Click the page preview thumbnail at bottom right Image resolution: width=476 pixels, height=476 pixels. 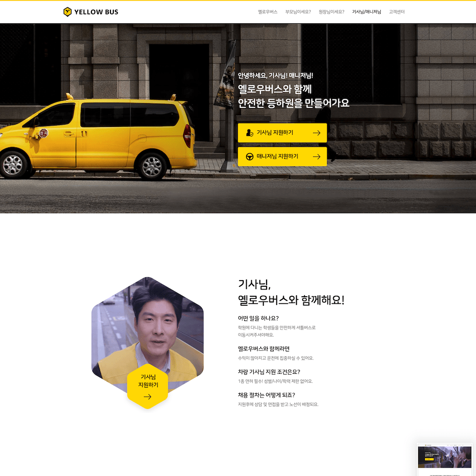(445, 459)
